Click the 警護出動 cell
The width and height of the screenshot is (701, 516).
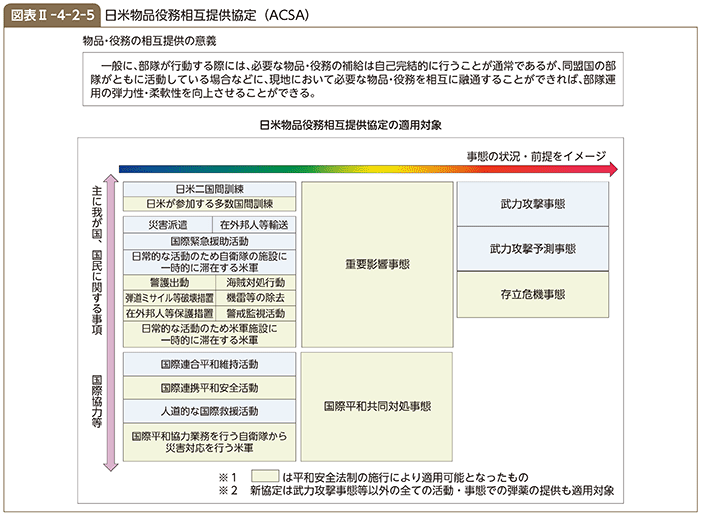click(x=169, y=283)
